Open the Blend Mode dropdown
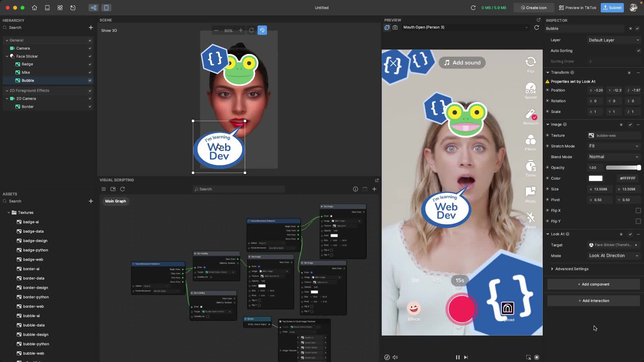Screen dimensions: 644x362 pos(613,157)
